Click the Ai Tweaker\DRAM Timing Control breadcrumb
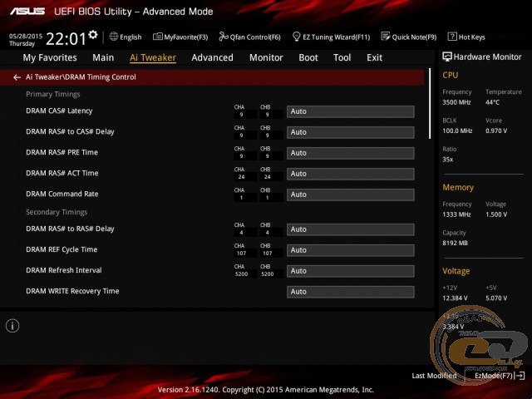 tap(81, 77)
